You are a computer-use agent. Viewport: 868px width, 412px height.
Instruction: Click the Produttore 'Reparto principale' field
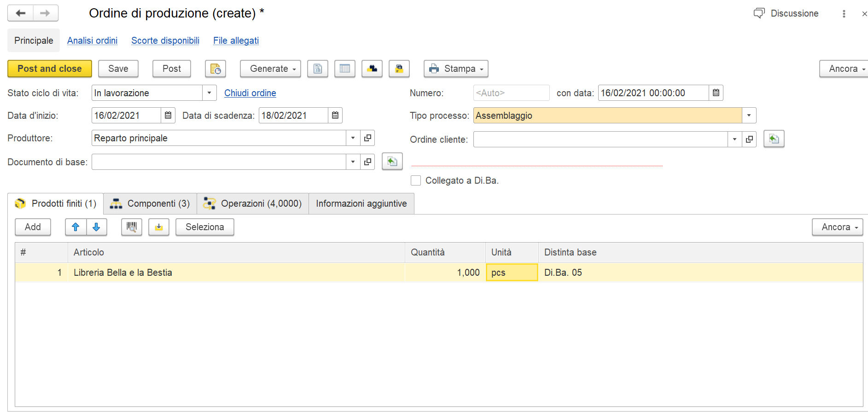click(219, 138)
